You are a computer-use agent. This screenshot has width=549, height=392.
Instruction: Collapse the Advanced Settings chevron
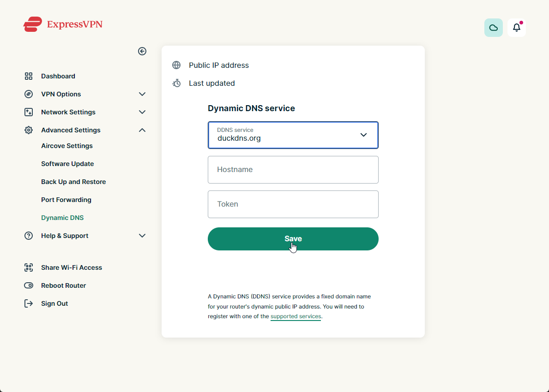tap(142, 130)
